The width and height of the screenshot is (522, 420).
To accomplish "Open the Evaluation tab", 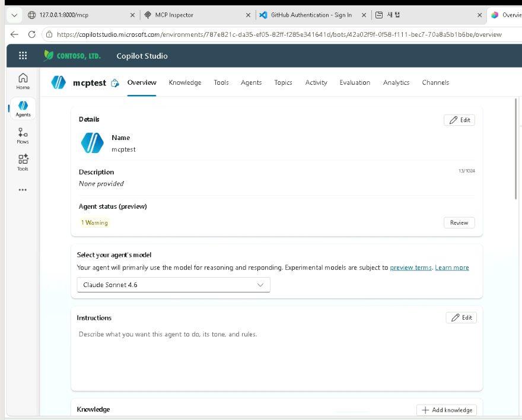I will coord(355,82).
